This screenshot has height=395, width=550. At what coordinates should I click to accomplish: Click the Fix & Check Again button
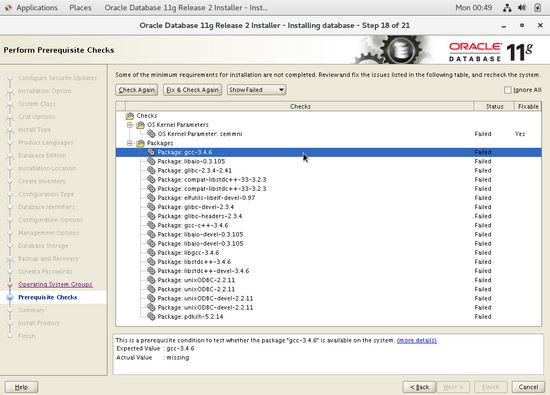[192, 90]
